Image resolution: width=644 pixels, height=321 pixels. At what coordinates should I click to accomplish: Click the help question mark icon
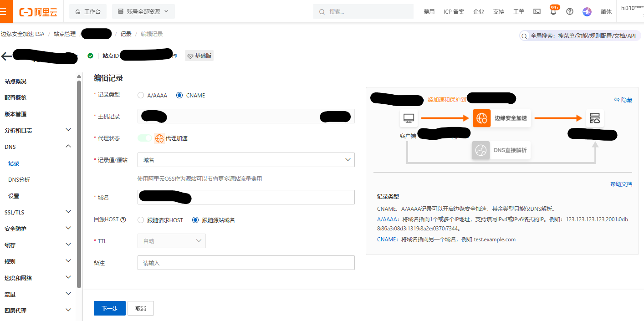pyautogui.click(x=569, y=12)
